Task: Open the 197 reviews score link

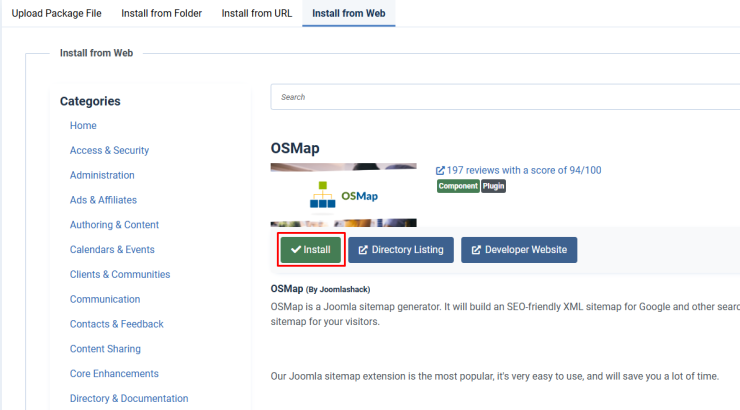Action: tap(519, 170)
